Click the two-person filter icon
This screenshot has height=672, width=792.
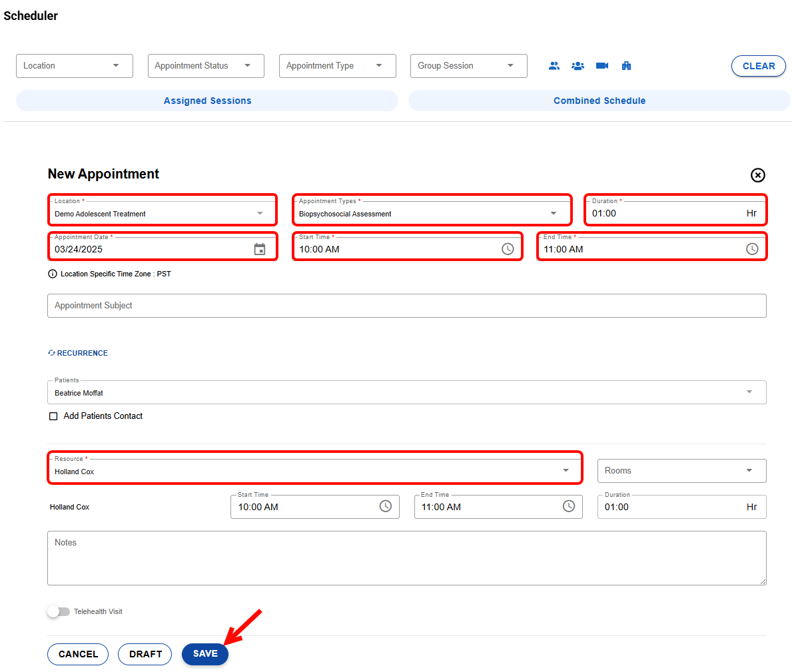pyautogui.click(x=554, y=66)
